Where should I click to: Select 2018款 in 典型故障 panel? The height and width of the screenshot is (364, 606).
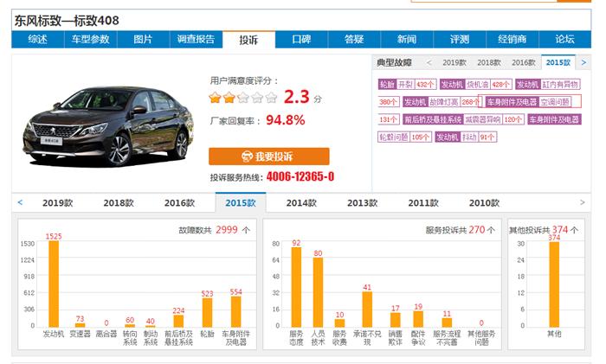(489, 62)
